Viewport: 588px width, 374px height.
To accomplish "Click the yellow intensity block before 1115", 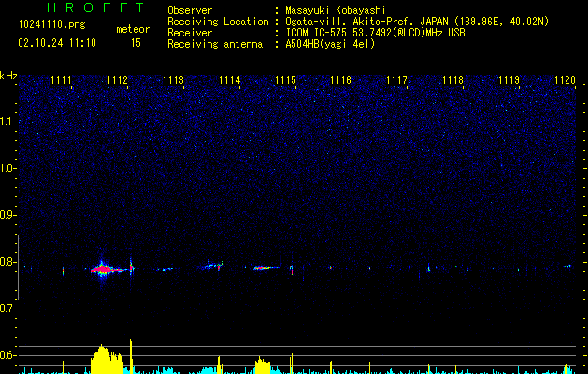I will pyautogui.click(x=263, y=366).
